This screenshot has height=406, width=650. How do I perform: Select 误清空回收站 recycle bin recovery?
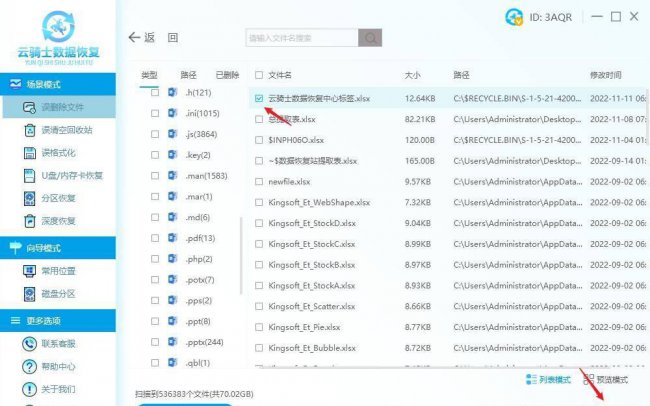[58, 130]
